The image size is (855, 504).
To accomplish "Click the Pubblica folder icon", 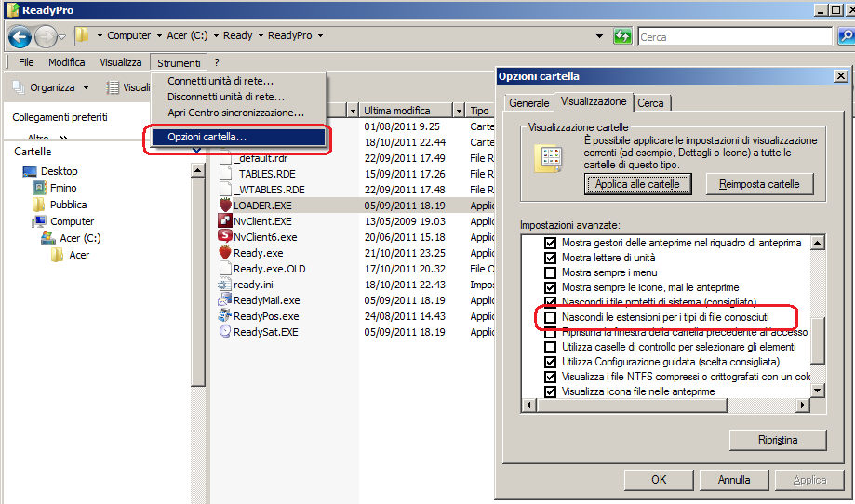I will click(39, 205).
